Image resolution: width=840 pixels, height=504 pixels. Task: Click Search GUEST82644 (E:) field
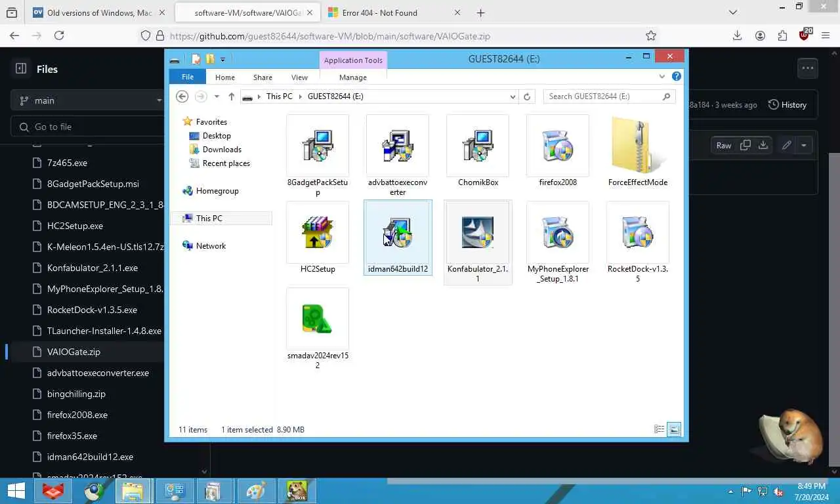tap(609, 96)
